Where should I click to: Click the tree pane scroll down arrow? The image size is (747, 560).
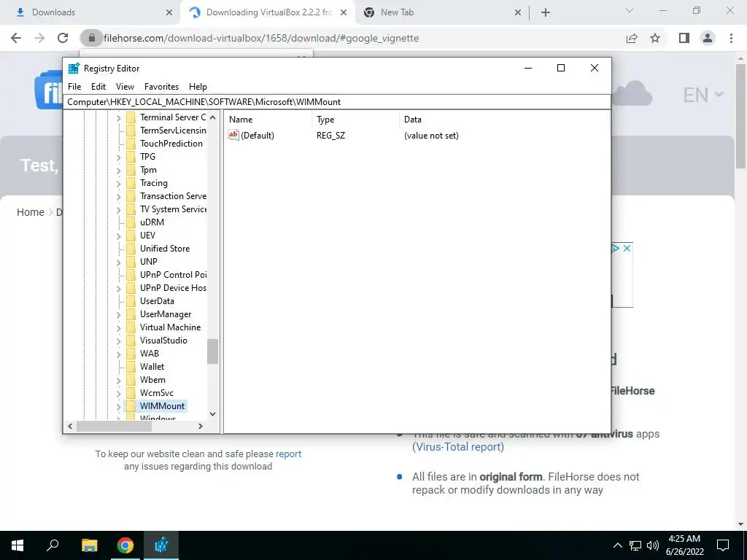(x=212, y=414)
